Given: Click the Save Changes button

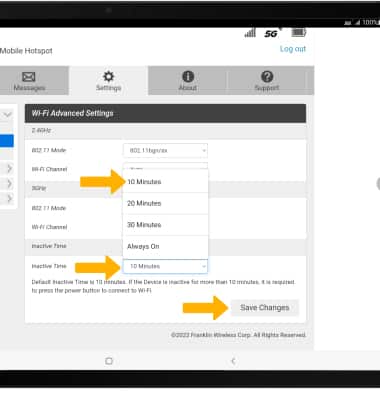Looking at the screenshot, I should [x=265, y=308].
